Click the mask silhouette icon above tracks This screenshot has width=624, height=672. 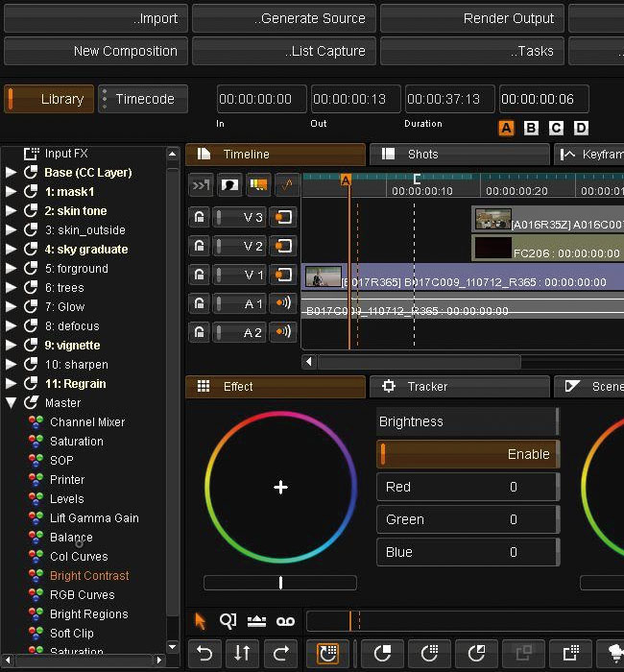(229, 185)
